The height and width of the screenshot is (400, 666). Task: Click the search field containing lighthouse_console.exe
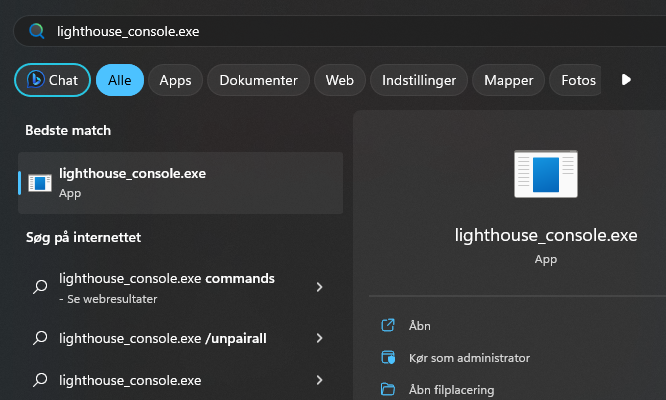point(340,31)
